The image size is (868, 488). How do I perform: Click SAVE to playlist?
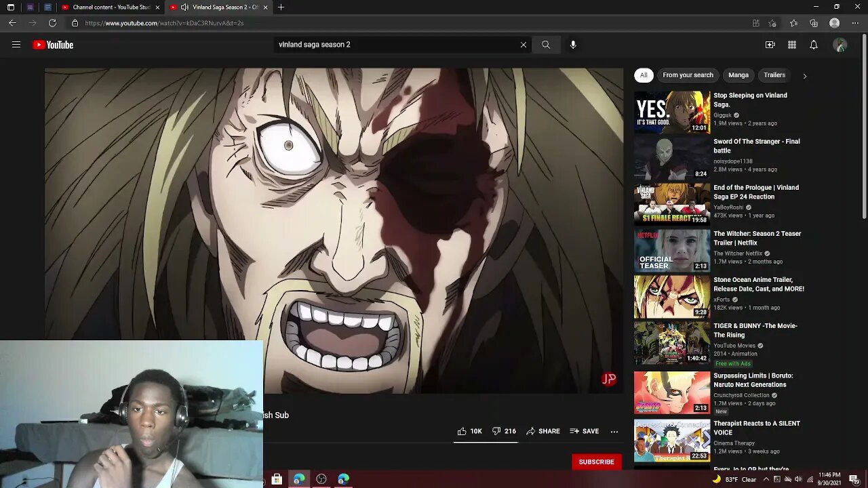click(x=585, y=431)
